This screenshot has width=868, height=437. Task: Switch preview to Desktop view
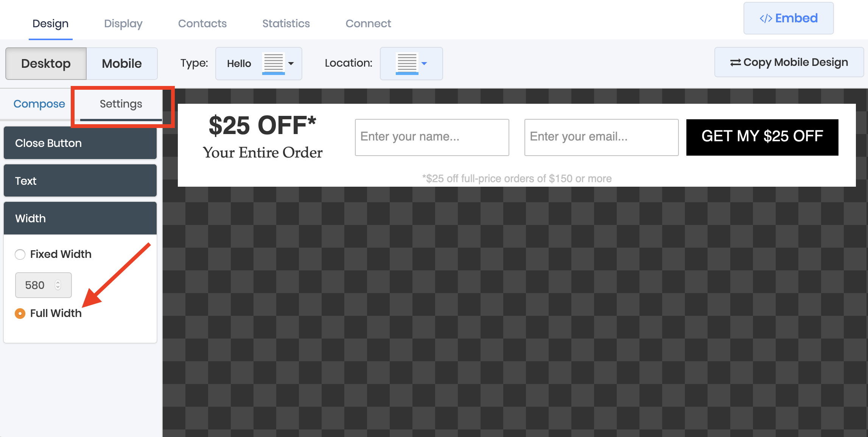click(x=46, y=63)
